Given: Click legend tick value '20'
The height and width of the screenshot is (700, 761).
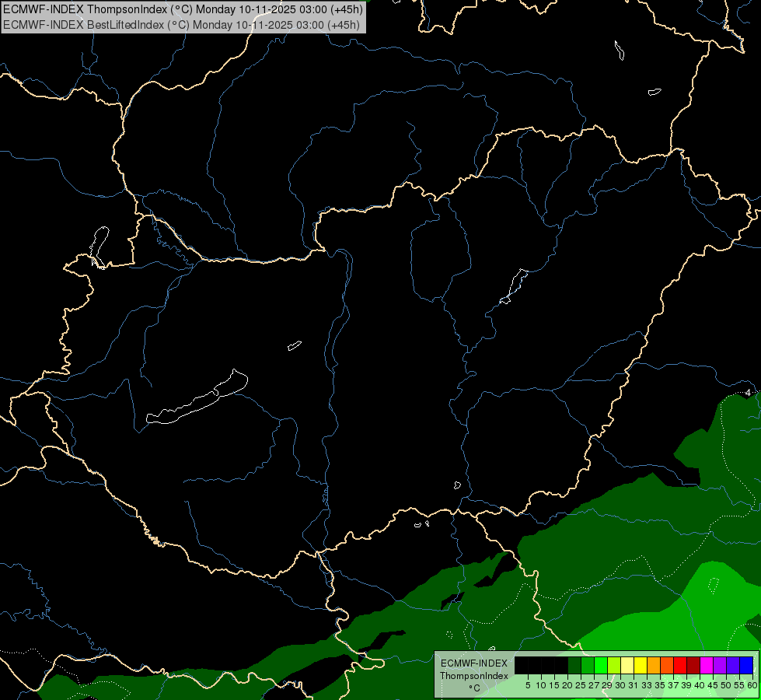Looking at the screenshot, I should tap(567, 685).
